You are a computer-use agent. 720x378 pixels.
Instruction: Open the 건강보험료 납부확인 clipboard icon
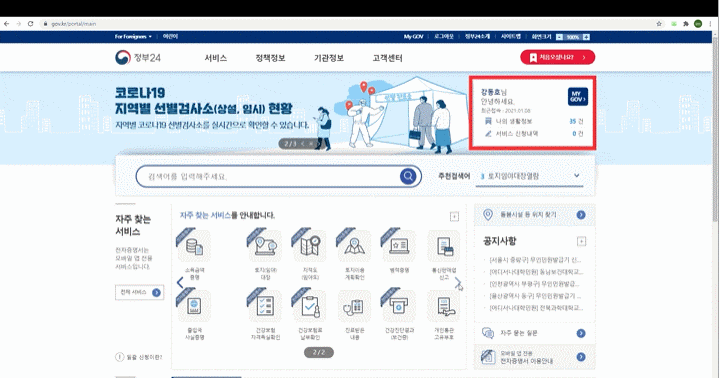[310, 306]
